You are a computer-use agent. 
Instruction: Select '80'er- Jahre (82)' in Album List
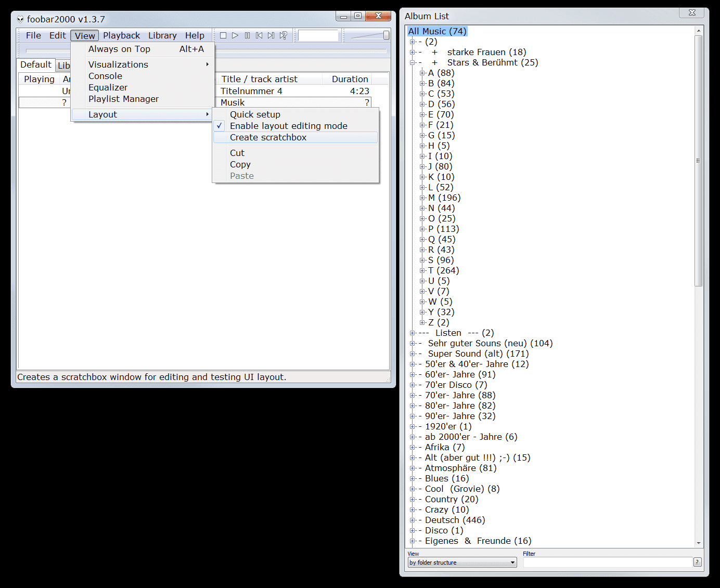457,406
